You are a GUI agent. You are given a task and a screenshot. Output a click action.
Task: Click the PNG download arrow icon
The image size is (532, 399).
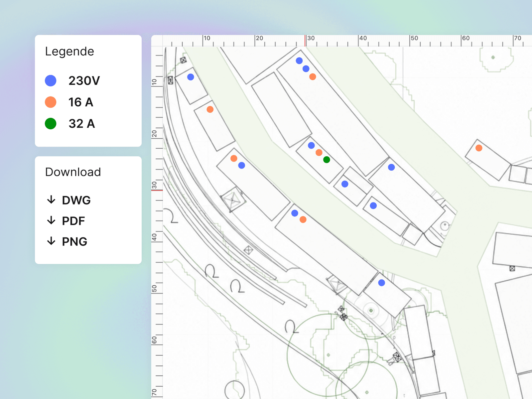pos(51,241)
